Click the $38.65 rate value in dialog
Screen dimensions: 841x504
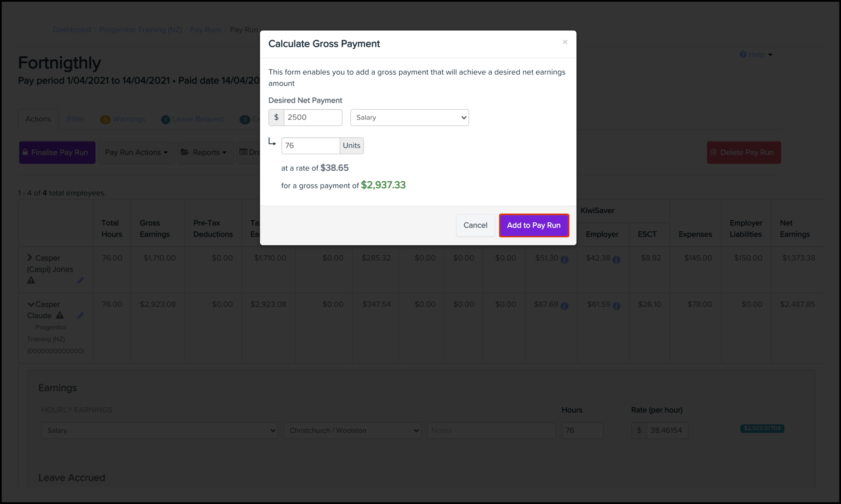coord(334,168)
